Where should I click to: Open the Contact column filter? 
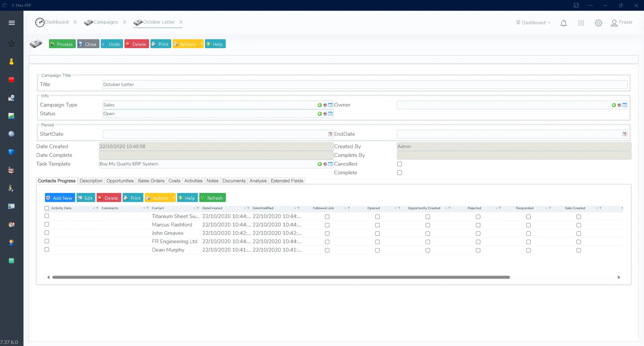(x=198, y=208)
